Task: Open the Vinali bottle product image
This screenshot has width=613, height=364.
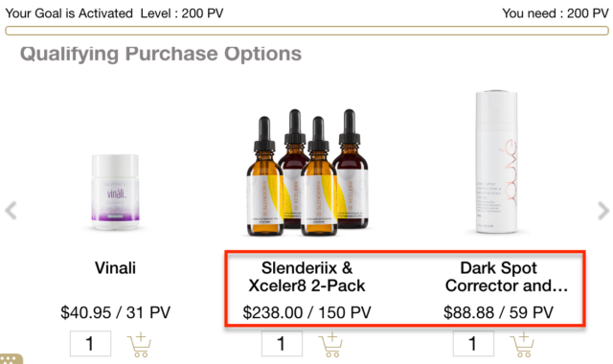Action: pyautogui.click(x=115, y=192)
